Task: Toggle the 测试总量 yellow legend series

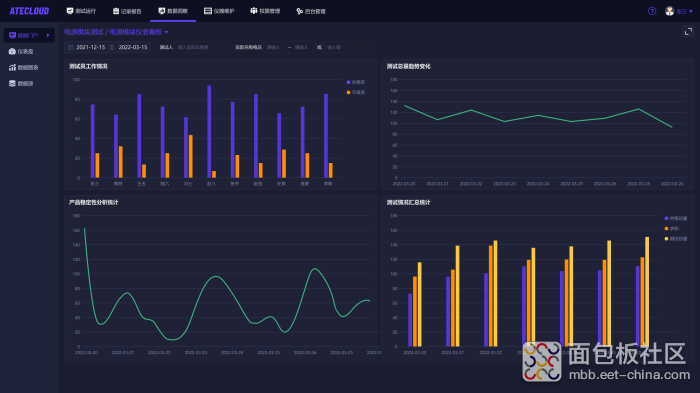Action: (x=676, y=239)
